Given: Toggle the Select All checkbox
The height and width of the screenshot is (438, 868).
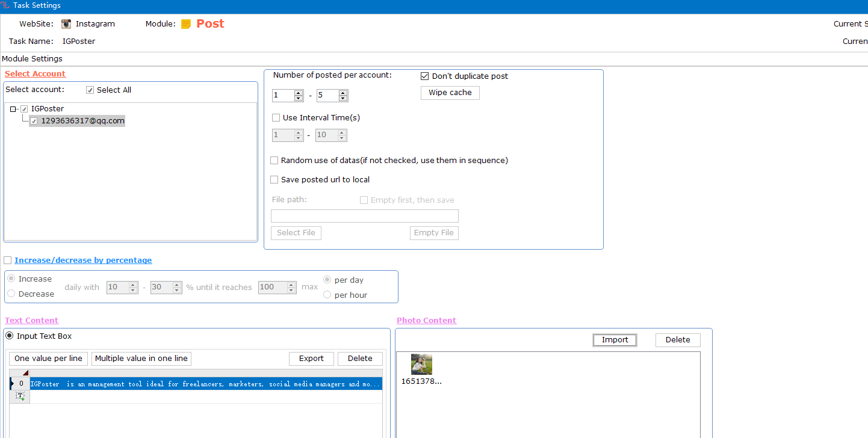Looking at the screenshot, I should click(x=90, y=90).
